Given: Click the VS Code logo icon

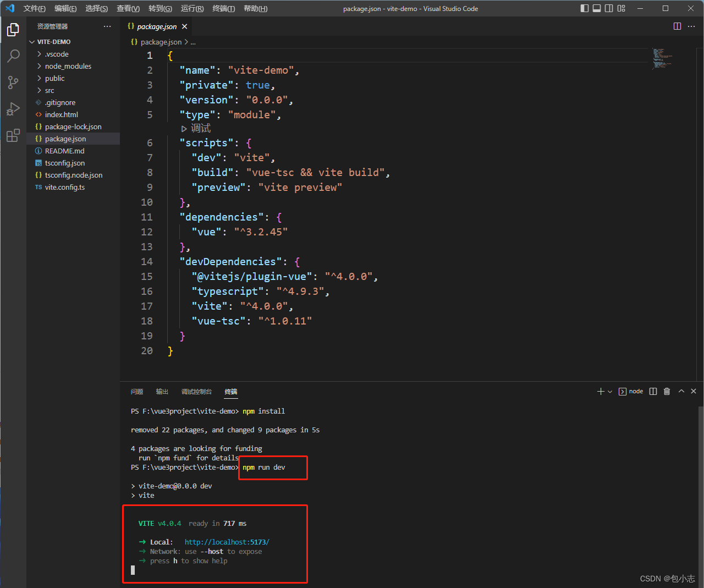Looking at the screenshot, I should click(x=10, y=8).
